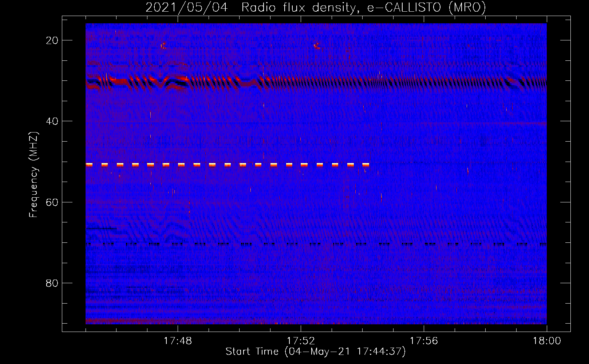Click the 17:56 time tick label
The height and width of the screenshot is (364, 589).
coord(424,341)
